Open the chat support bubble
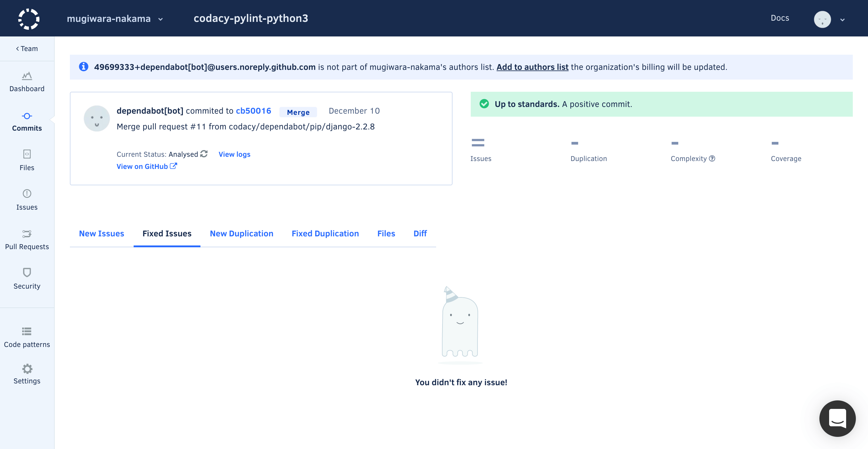The width and height of the screenshot is (868, 449). click(837, 418)
